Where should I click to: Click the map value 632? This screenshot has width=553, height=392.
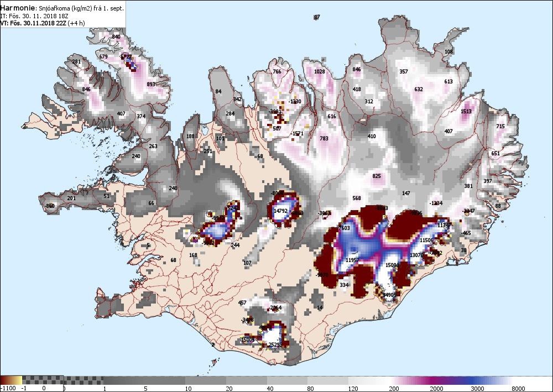click(x=419, y=89)
